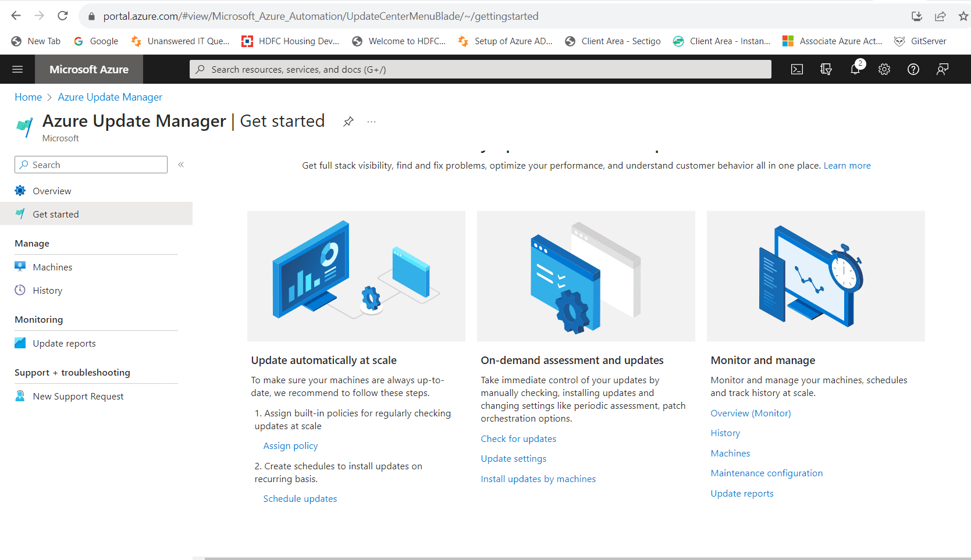Click the Schedule updates link
This screenshot has height=560, width=971.
[300, 499]
